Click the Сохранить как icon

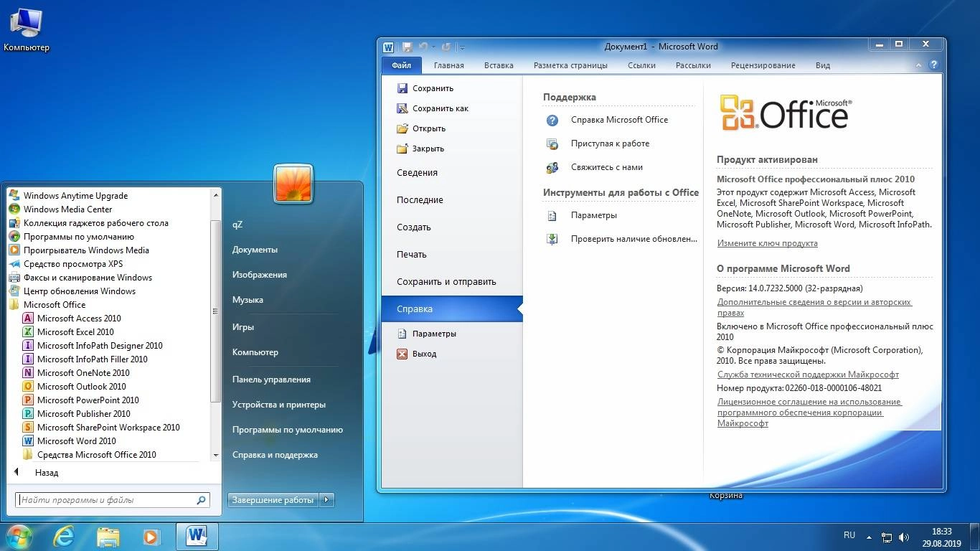[x=402, y=108]
